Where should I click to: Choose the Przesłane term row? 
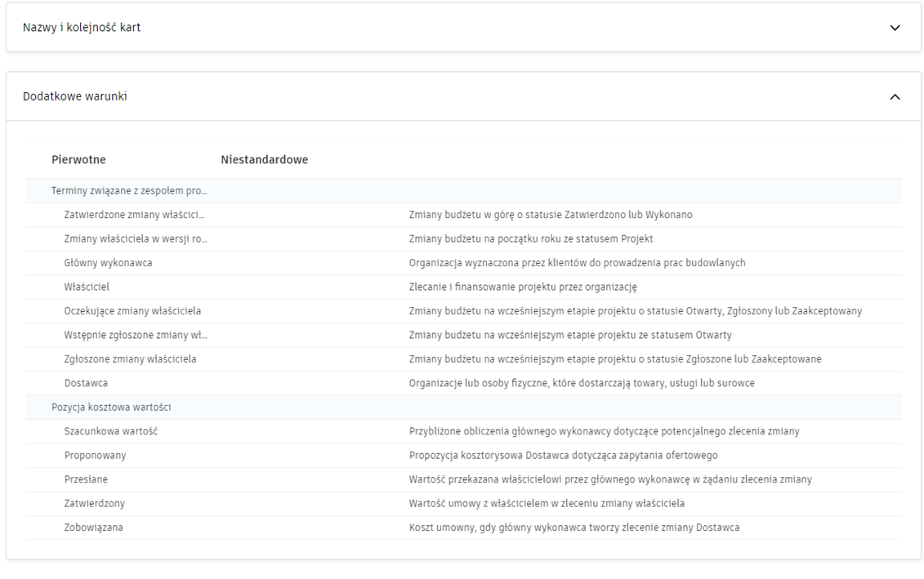tap(86, 479)
